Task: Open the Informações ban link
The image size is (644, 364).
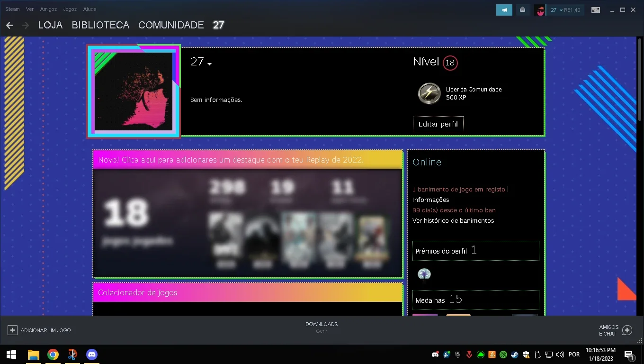Action: pyautogui.click(x=430, y=200)
